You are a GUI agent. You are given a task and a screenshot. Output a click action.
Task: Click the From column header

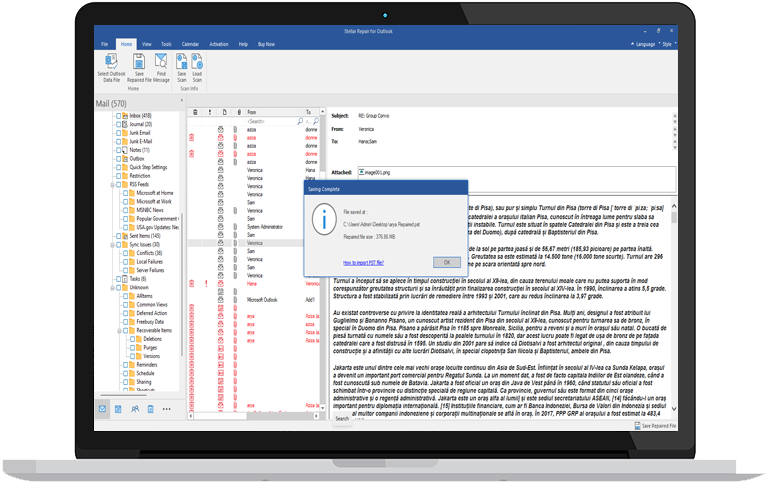pos(274,112)
